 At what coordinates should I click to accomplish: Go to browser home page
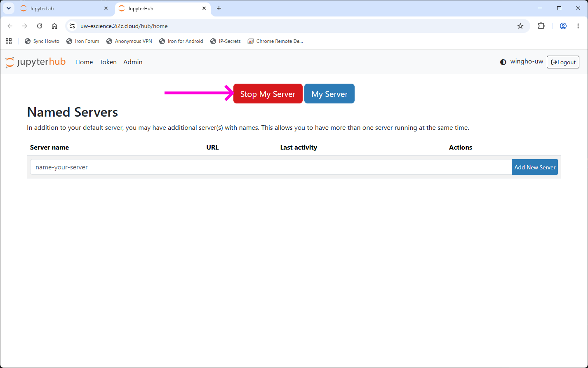[54, 26]
